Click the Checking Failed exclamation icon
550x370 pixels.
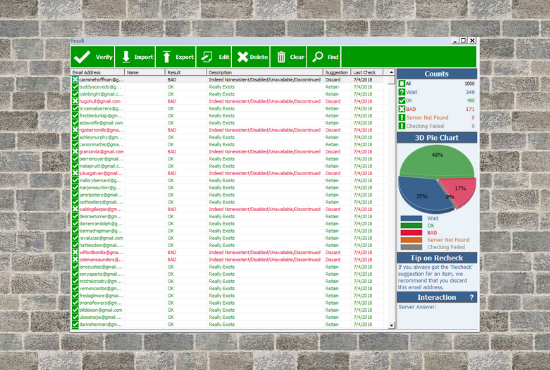click(x=402, y=126)
